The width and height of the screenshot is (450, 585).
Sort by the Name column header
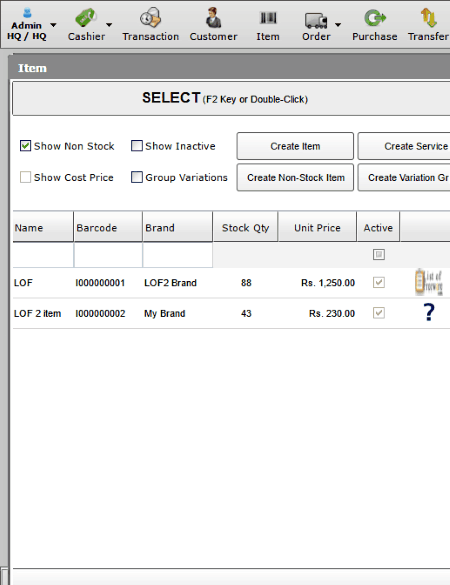43,228
